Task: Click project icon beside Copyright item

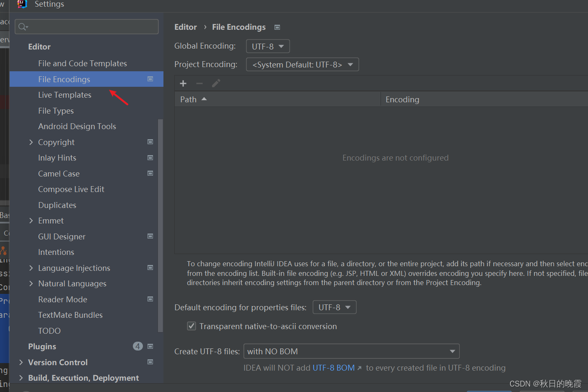Action: click(x=150, y=142)
